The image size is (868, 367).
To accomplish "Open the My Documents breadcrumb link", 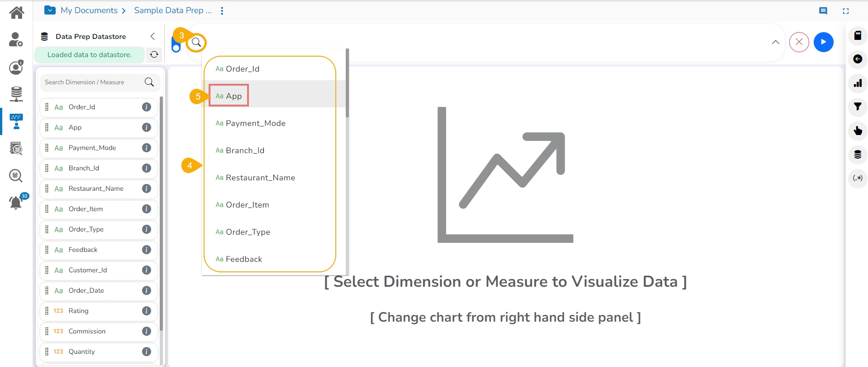I will pos(89,10).
